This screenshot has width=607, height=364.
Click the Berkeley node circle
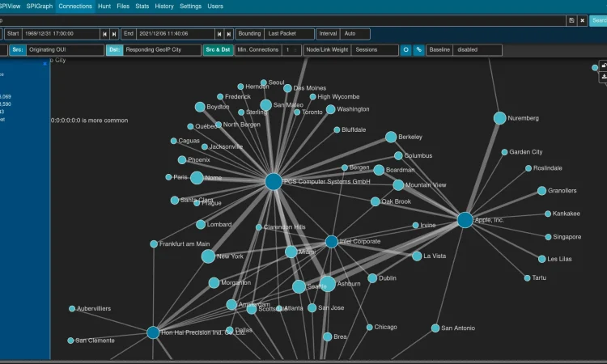[x=391, y=137]
